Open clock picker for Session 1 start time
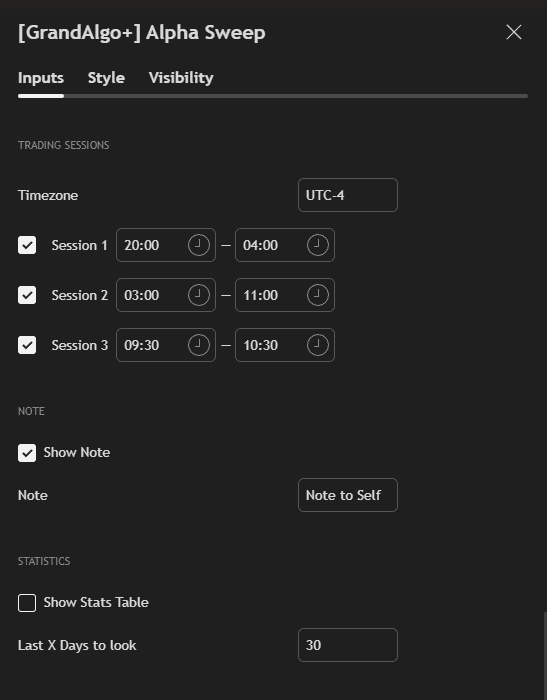The height and width of the screenshot is (700, 547). [199, 245]
